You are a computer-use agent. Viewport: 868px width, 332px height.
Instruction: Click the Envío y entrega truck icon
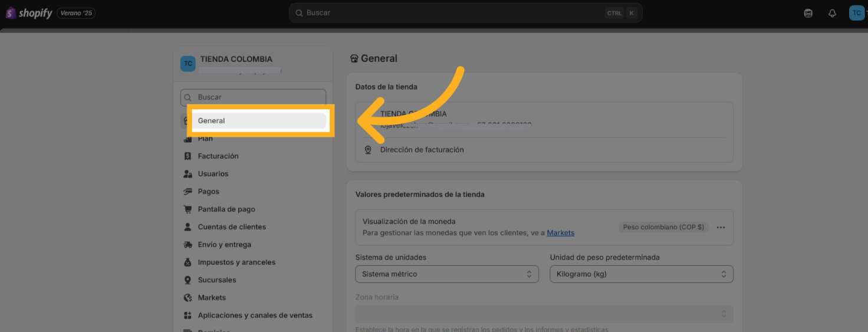[188, 245]
